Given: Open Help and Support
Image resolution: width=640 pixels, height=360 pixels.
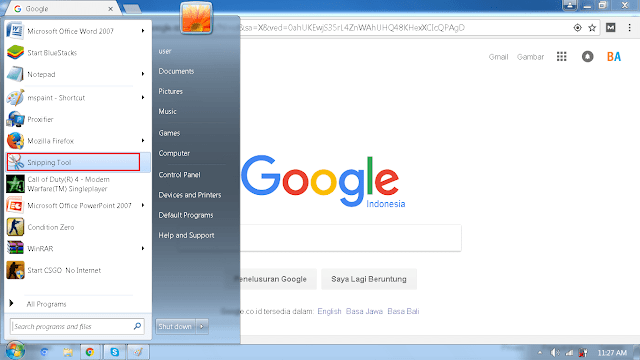Looking at the screenshot, I should pyautogui.click(x=186, y=236).
